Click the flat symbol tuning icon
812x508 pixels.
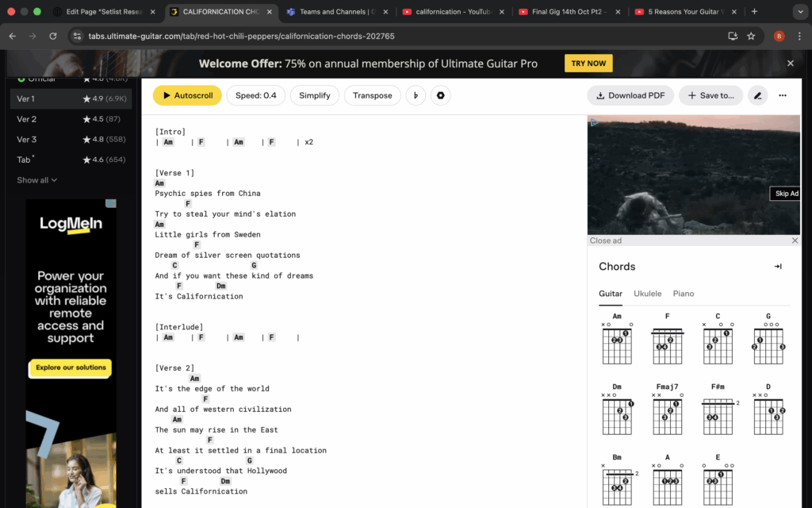pos(416,95)
